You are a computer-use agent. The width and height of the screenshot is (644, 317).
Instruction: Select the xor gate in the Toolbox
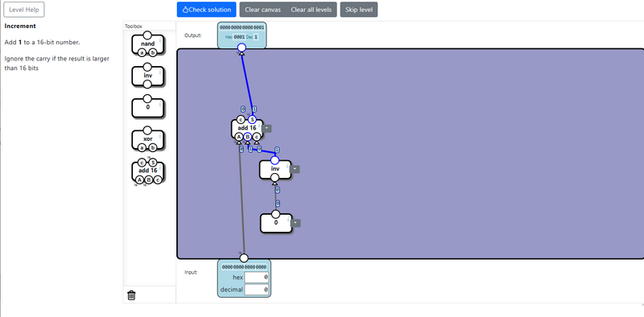coord(148,140)
